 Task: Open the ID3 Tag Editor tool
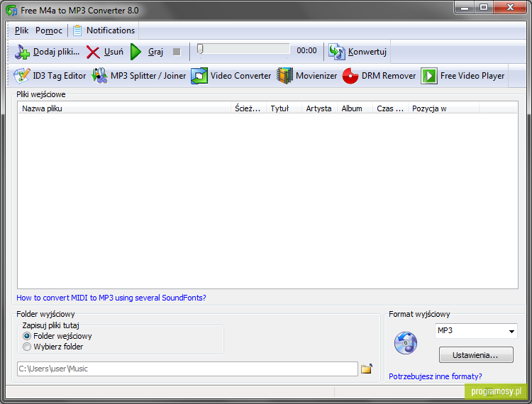point(50,76)
